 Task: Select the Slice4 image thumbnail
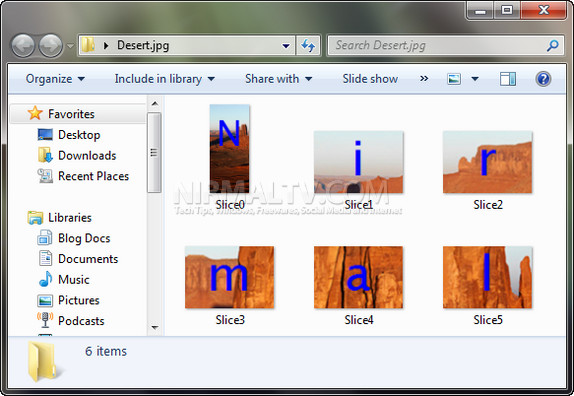358,277
